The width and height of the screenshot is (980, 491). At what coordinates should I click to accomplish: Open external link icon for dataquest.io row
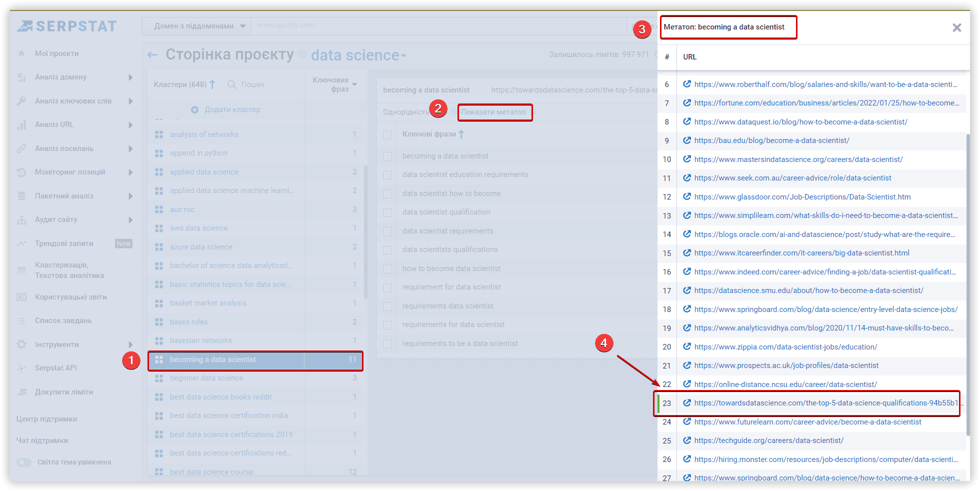[687, 121]
